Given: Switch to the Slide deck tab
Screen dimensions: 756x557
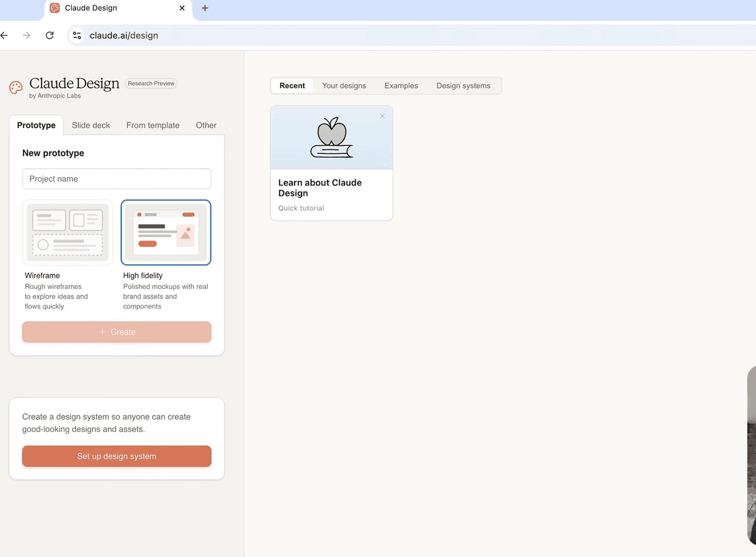Looking at the screenshot, I should [x=91, y=125].
